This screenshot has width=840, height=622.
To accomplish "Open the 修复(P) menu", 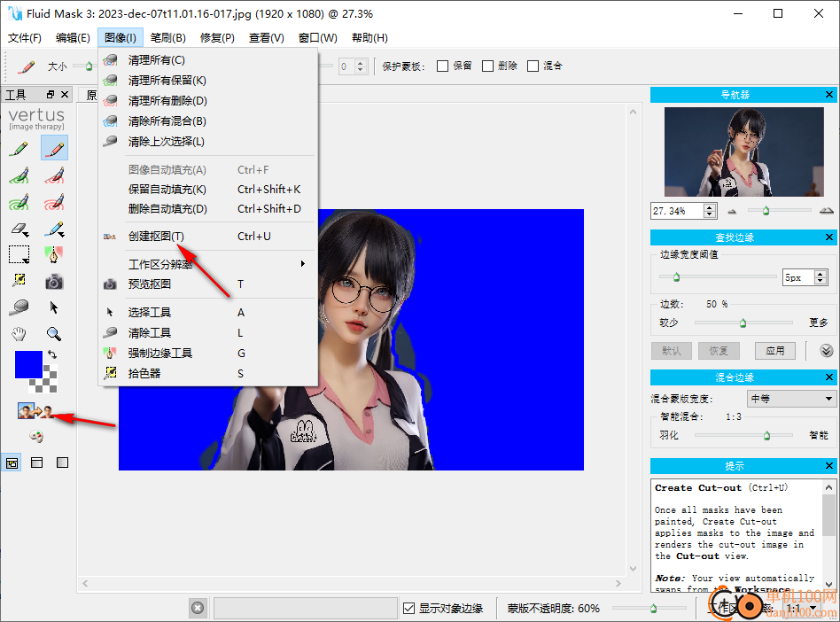I will [x=217, y=37].
